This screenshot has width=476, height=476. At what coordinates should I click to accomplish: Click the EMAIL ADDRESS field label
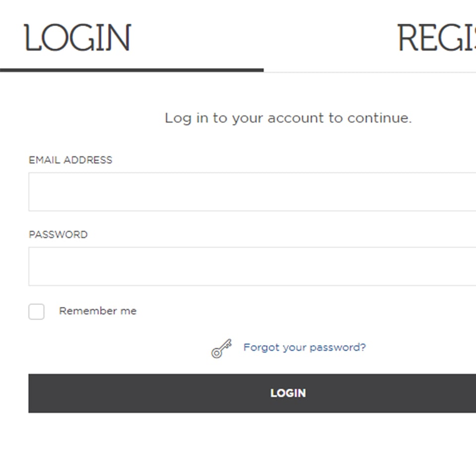[70, 160]
